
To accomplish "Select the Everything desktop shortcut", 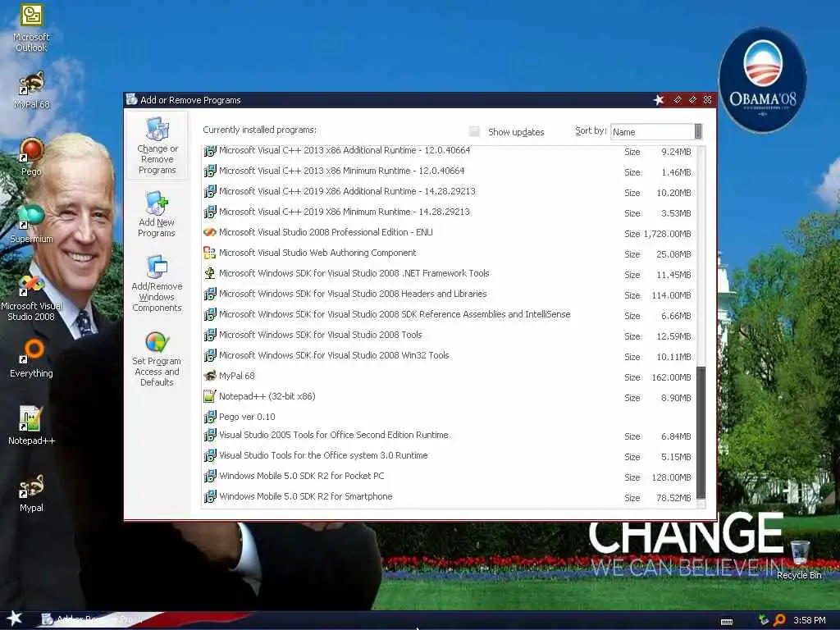I will click(x=31, y=358).
